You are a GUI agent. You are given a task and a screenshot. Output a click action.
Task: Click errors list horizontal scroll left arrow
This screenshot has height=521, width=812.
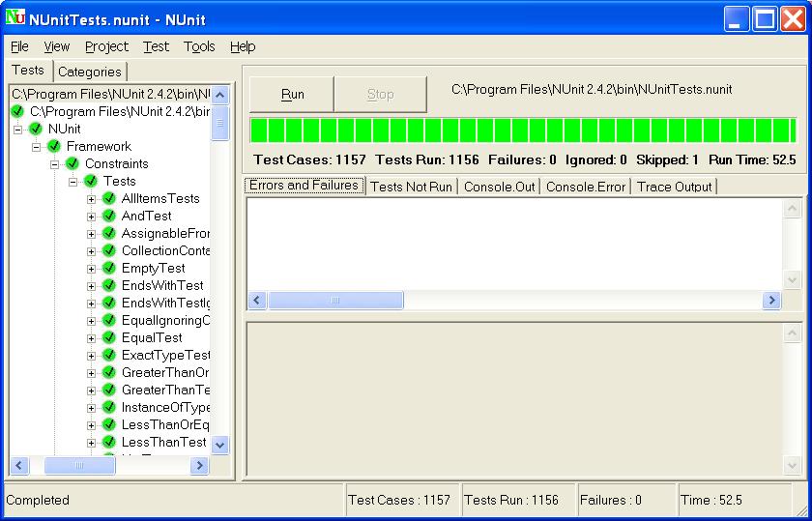point(257,300)
